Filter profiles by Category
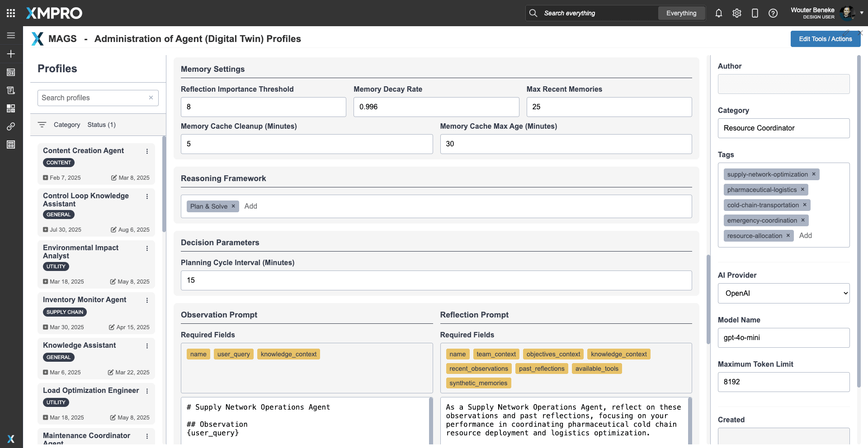 coord(66,125)
